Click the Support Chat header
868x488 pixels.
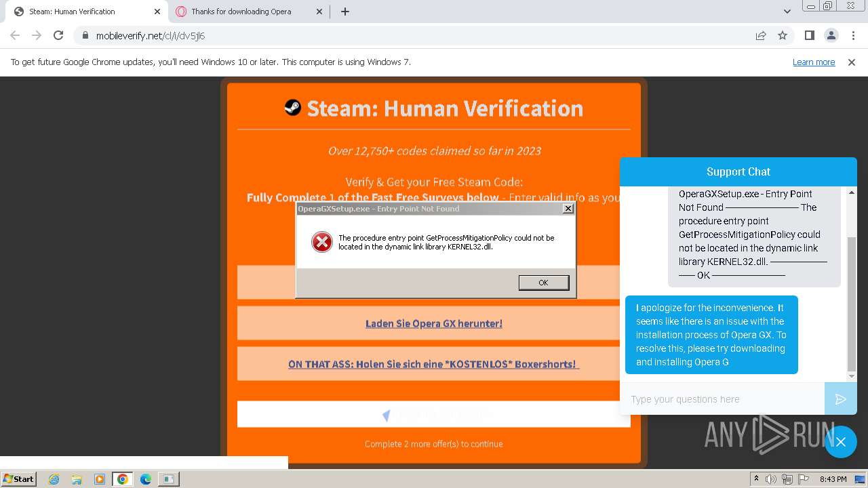point(738,171)
